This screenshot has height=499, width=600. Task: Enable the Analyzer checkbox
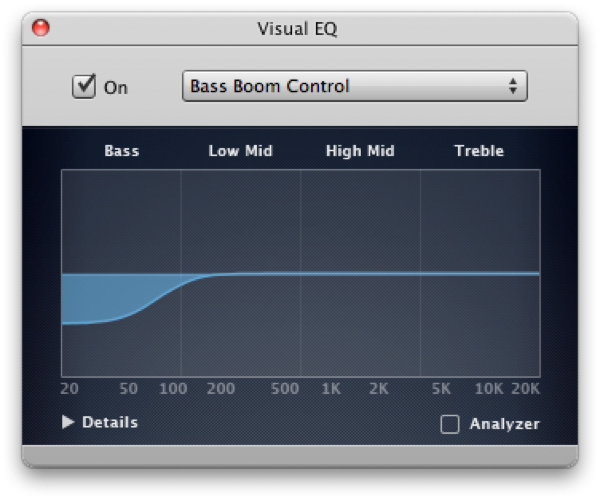tap(450, 424)
